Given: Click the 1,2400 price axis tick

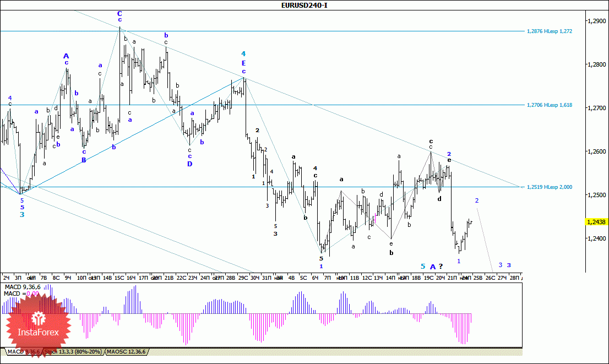Looking at the screenshot, I should click(x=597, y=238).
